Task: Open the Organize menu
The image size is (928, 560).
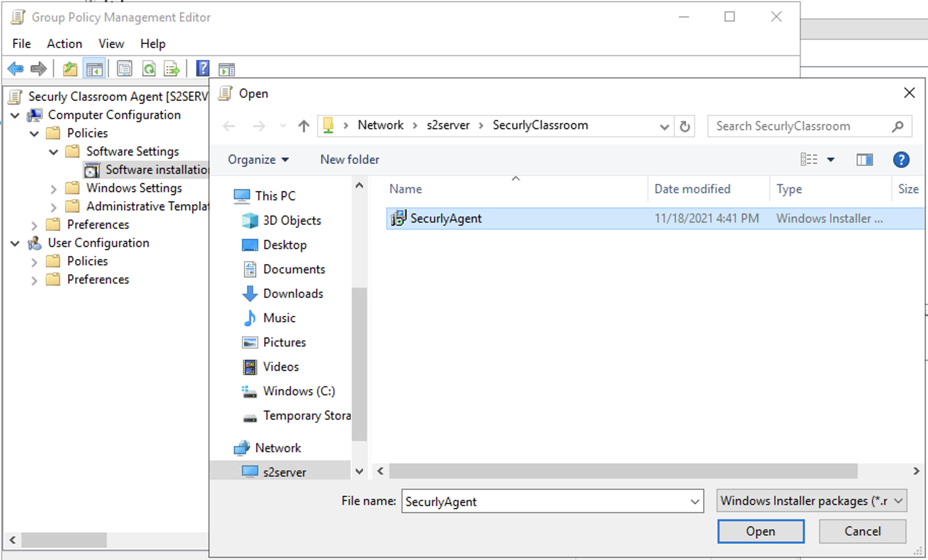Action: [258, 160]
